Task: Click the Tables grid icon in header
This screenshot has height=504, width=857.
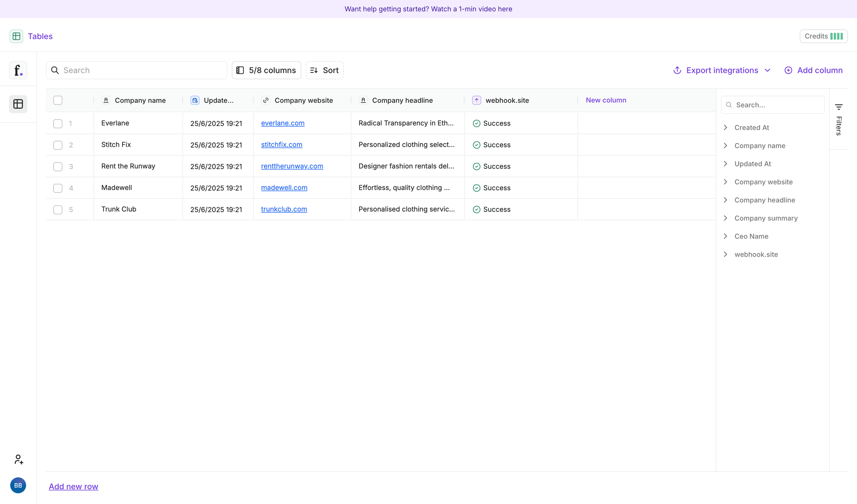Action: pyautogui.click(x=16, y=36)
